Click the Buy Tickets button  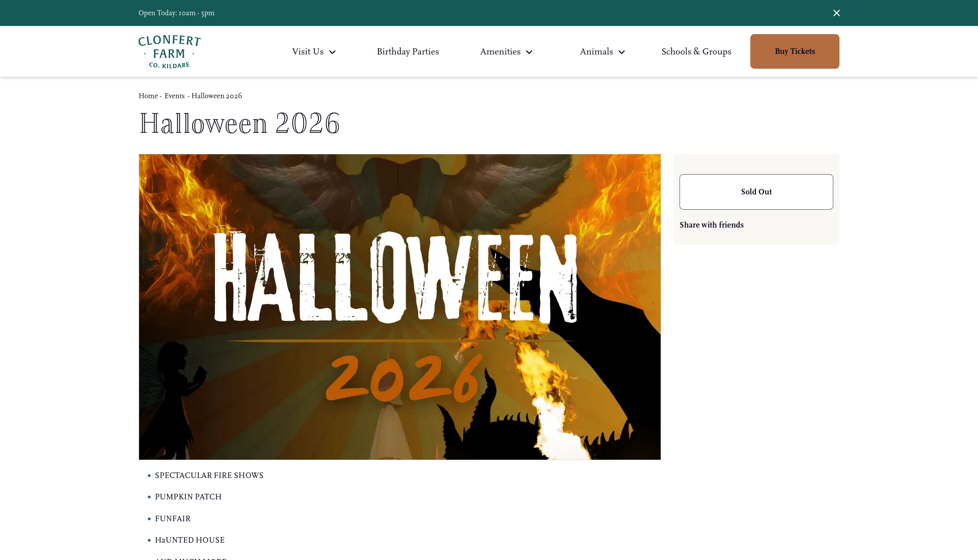pos(795,51)
